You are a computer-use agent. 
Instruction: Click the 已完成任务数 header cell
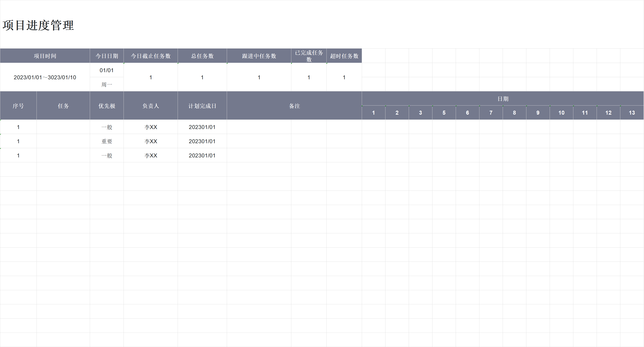(309, 56)
